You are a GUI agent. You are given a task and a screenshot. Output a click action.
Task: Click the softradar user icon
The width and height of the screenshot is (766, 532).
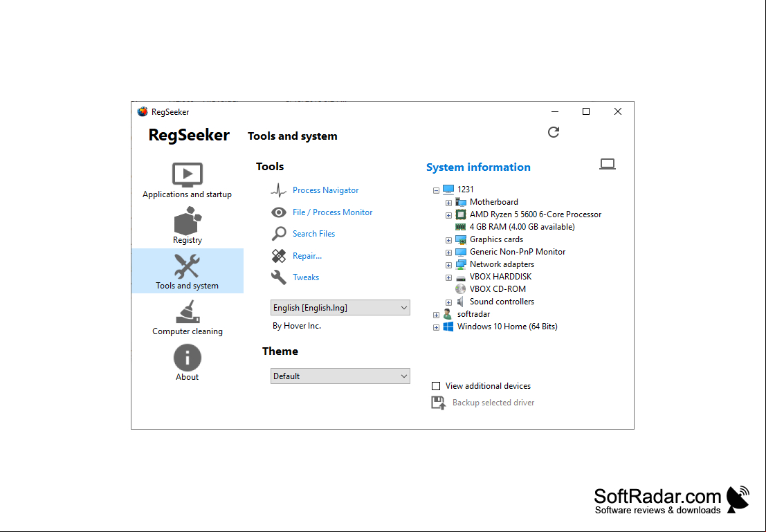click(448, 314)
